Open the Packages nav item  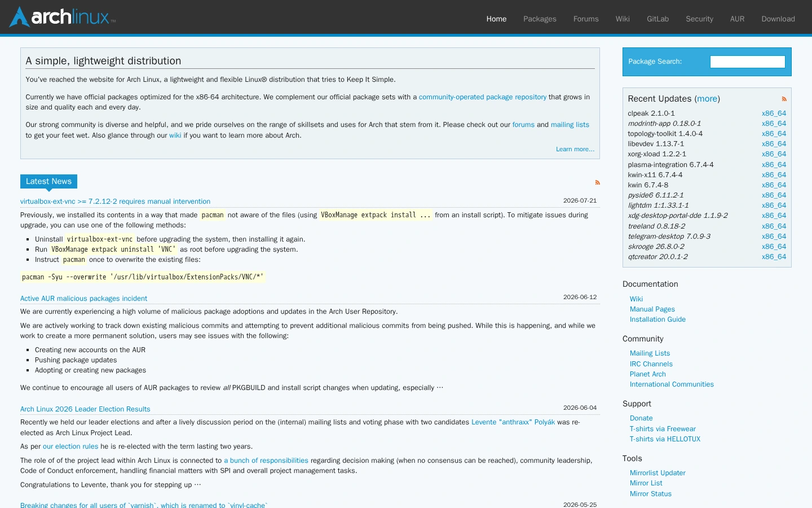pyautogui.click(x=540, y=19)
